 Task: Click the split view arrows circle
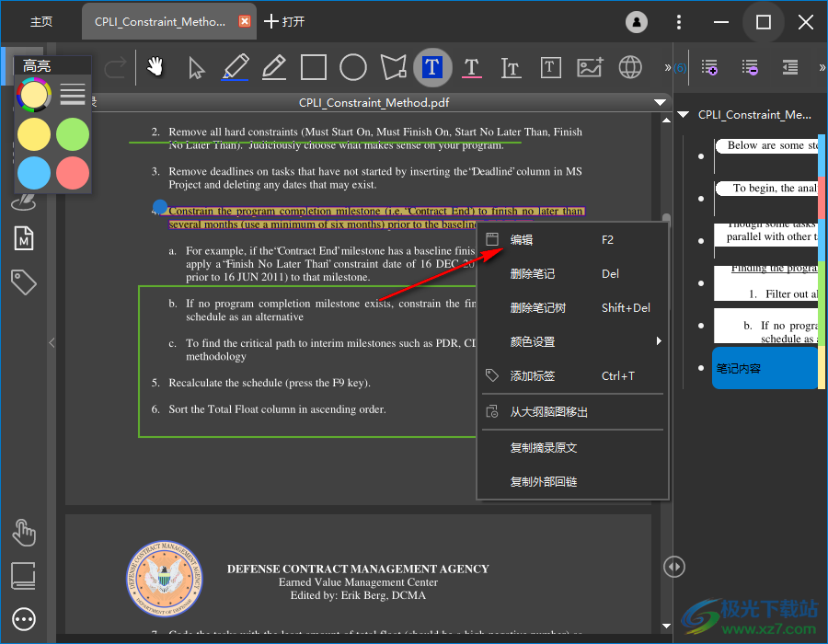pos(674,567)
